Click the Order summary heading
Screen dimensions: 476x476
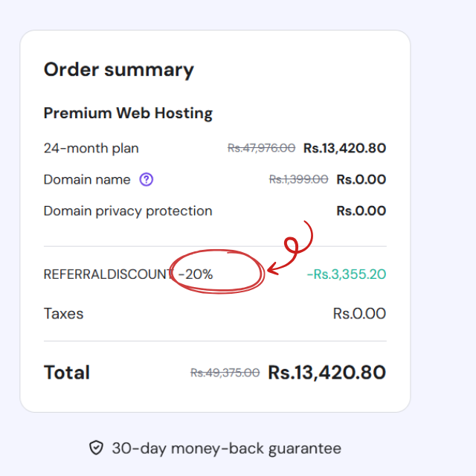pos(119,70)
